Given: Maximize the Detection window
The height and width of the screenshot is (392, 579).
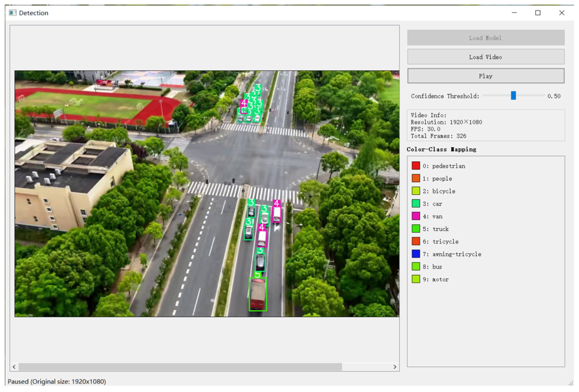Looking at the screenshot, I should pos(538,13).
